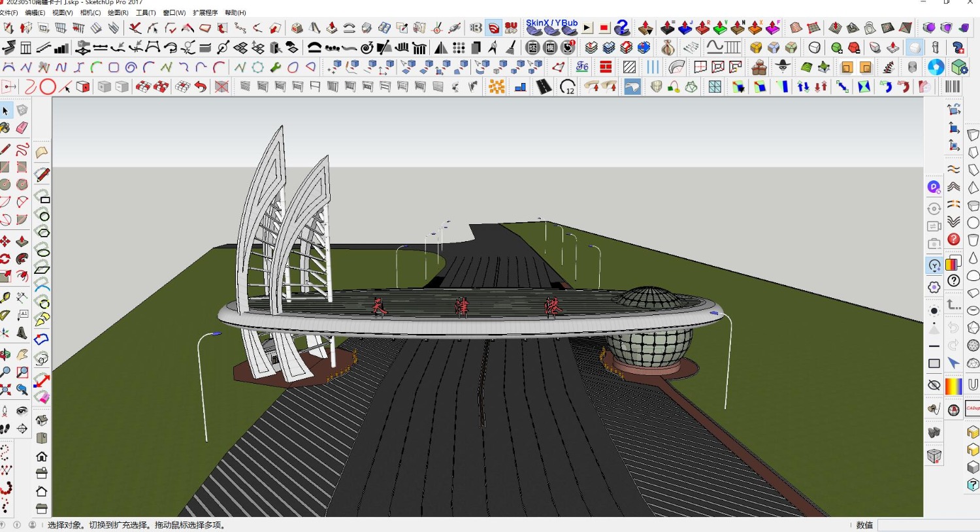Activate the Protractor tool
This screenshot has height=532, width=980.
5,315
